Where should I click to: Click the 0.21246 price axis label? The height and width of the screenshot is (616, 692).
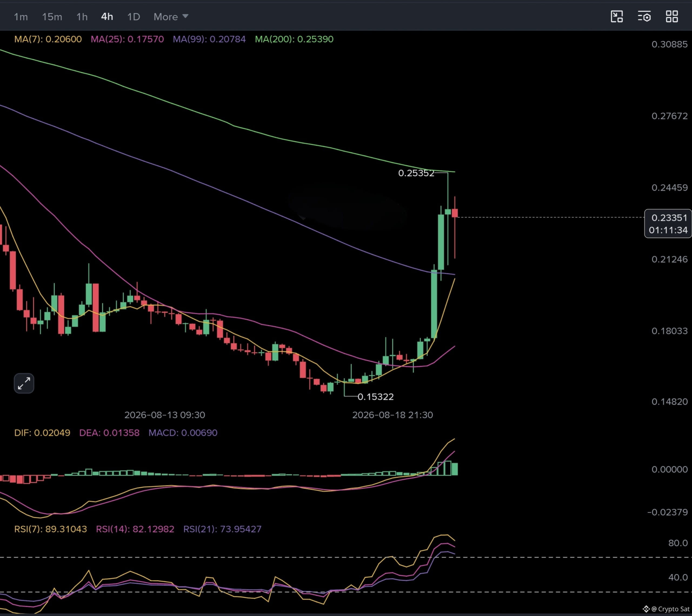click(670, 259)
